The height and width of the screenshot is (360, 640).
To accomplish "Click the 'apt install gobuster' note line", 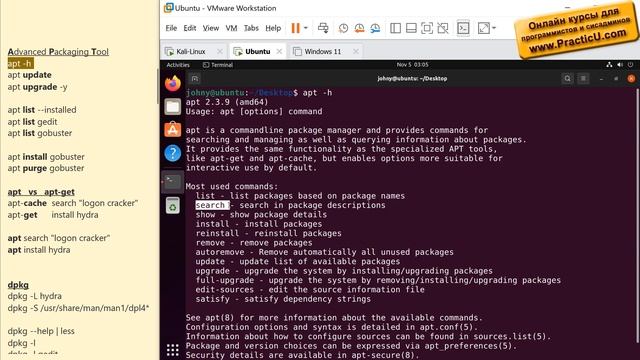I will point(46,157).
